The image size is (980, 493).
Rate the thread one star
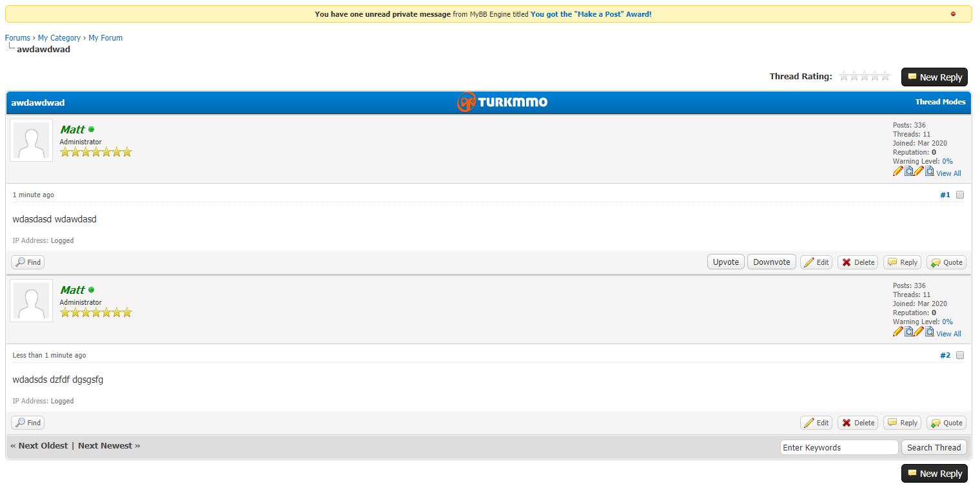[x=844, y=76]
